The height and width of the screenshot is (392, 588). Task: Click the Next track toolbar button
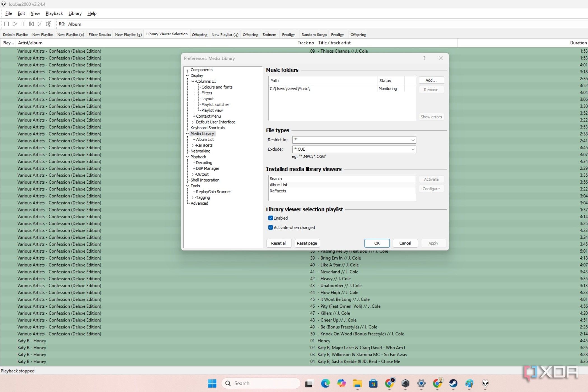(40, 24)
